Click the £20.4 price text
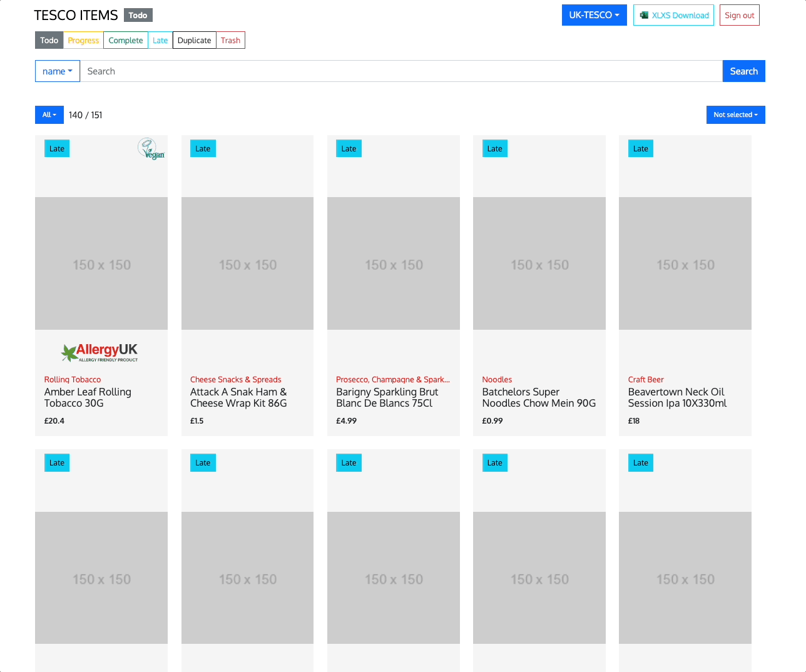The height and width of the screenshot is (672, 806). (54, 421)
